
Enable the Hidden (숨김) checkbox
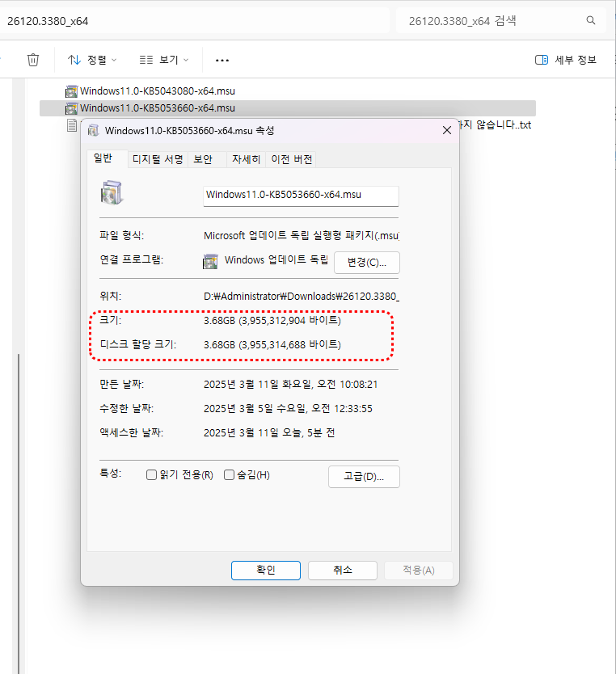tap(229, 475)
